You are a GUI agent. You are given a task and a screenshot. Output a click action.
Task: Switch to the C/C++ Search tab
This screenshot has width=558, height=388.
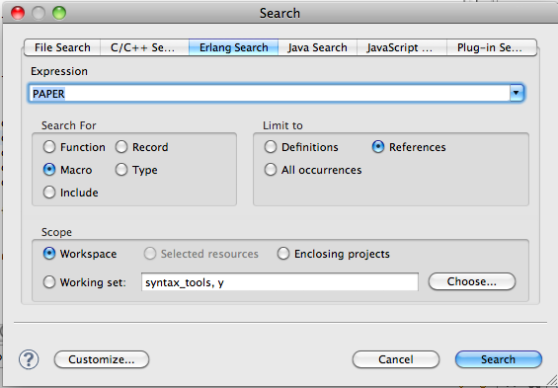144,48
